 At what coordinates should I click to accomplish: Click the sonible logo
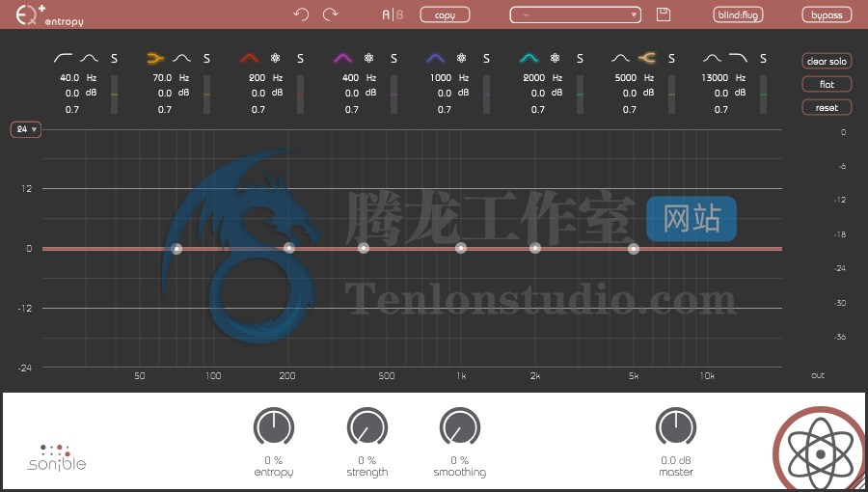click(x=57, y=457)
